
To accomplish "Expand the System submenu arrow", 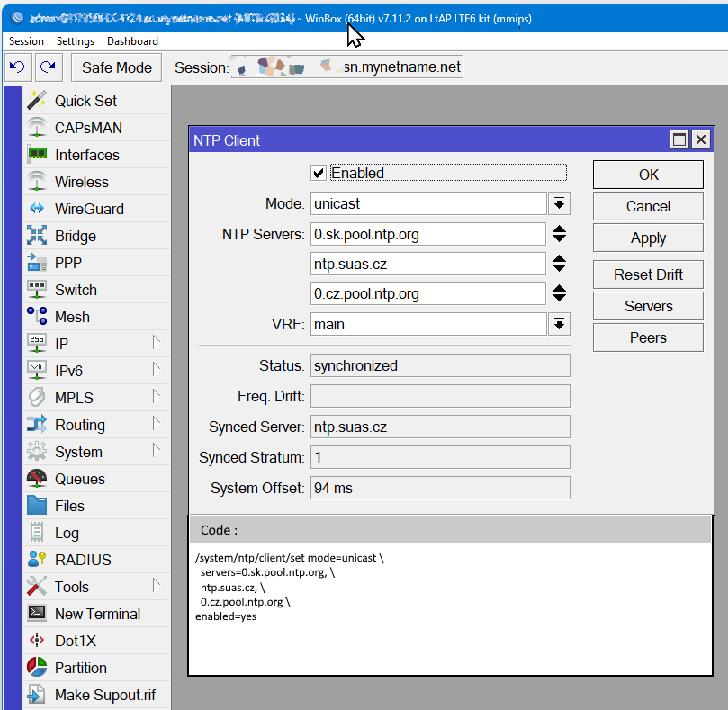I will [x=157, y=450].
